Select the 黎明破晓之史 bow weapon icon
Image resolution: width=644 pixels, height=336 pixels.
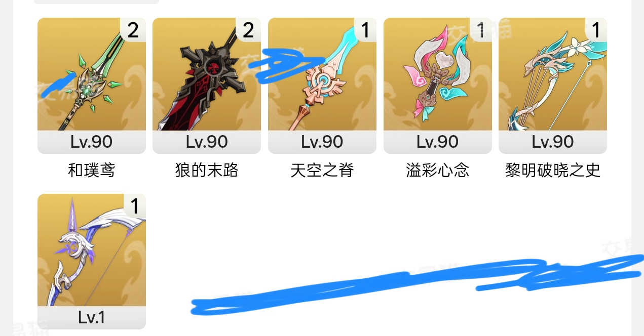tap(553, 74)
